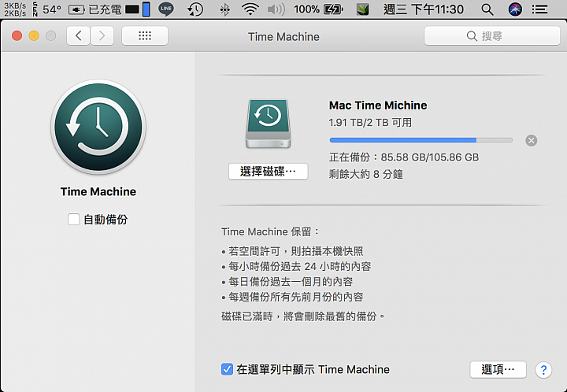The height and width of the screenshot is (392, 567).
Task: Click 每小時備份過去 24 小時的內容 line
Action: (297, 267)
